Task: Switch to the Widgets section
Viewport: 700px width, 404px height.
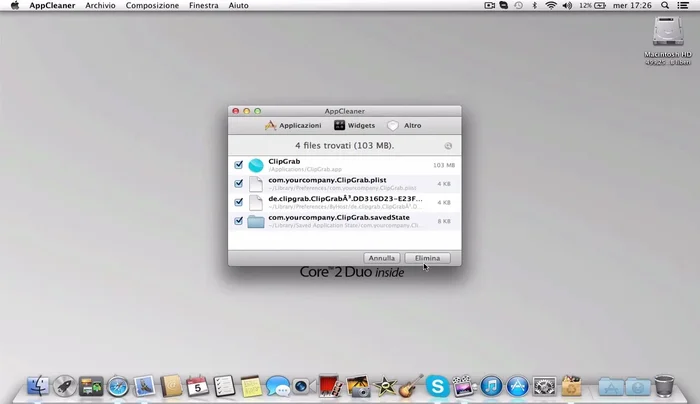Action: pyautogui.click(x=355, y=126)
